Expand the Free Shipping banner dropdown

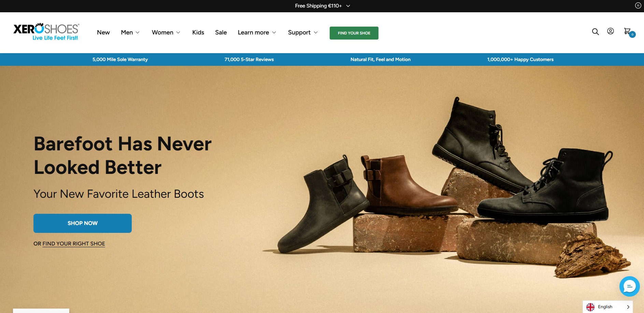(348, 6)
